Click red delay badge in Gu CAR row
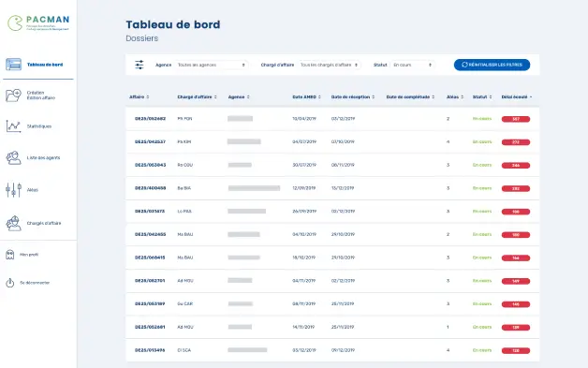588x368 pixels. 516,304
